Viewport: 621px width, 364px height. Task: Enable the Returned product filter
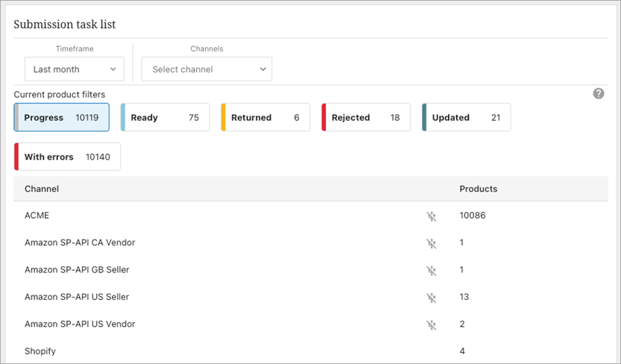[x=265, y=118]
